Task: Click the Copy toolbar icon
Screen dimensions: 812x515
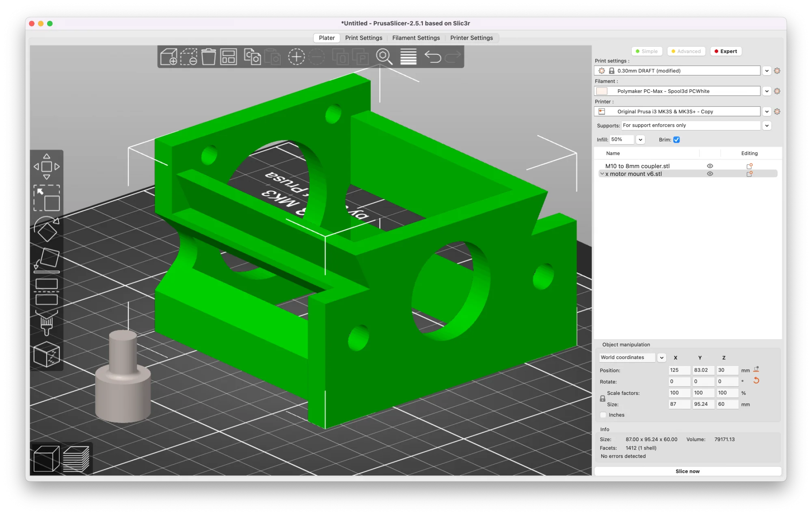Action: coord(252,57)
